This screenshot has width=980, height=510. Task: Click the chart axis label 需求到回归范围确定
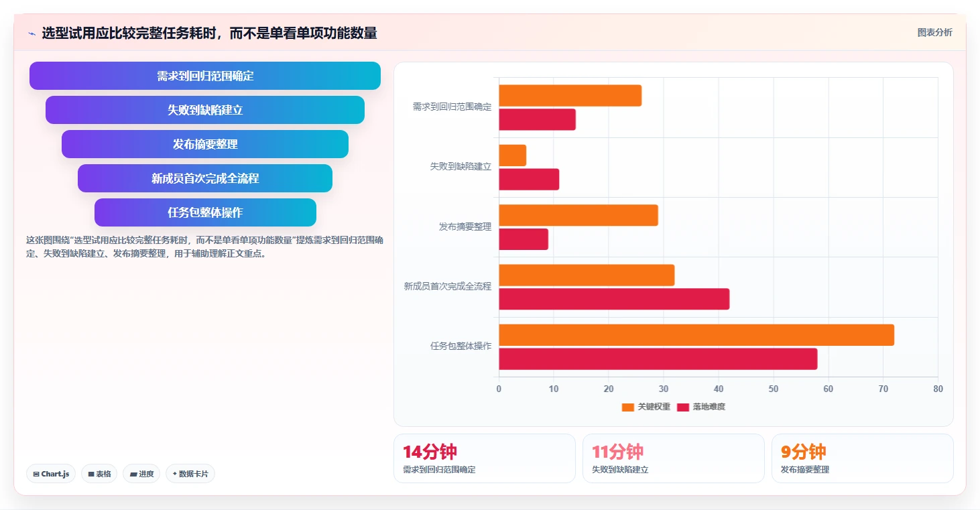pos(452,107)
